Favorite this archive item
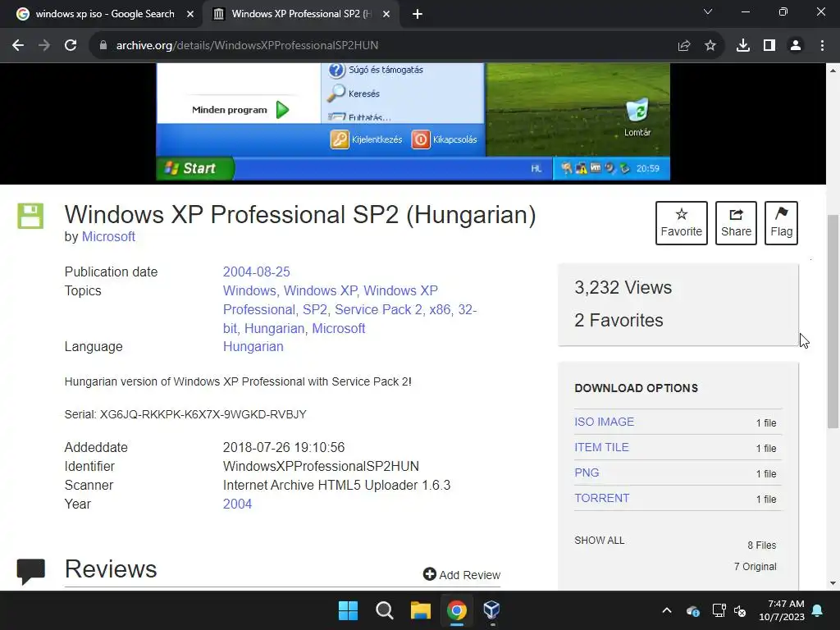Screen dimensions: 840x630 tap(682, 223)
